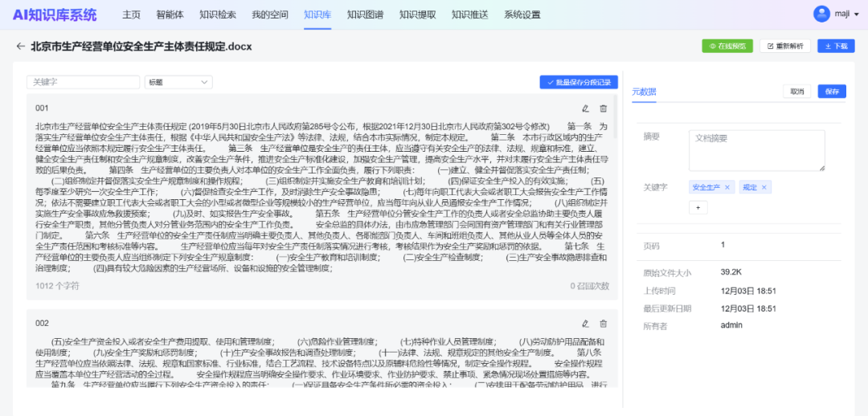Click the blue 保存 button
The image size is (868, 416).
[832, 92]
